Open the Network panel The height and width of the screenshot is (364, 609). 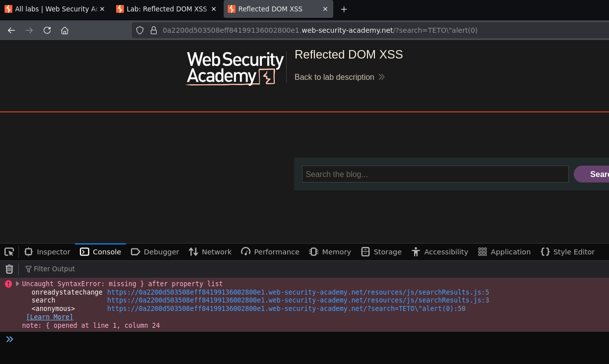tap(210, 252)
